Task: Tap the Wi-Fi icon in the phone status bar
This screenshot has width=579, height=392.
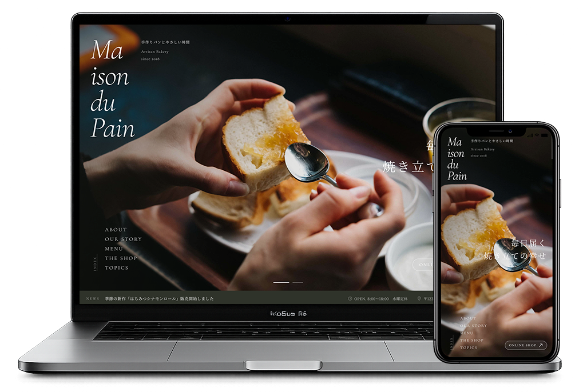Action: click(537, 135)
